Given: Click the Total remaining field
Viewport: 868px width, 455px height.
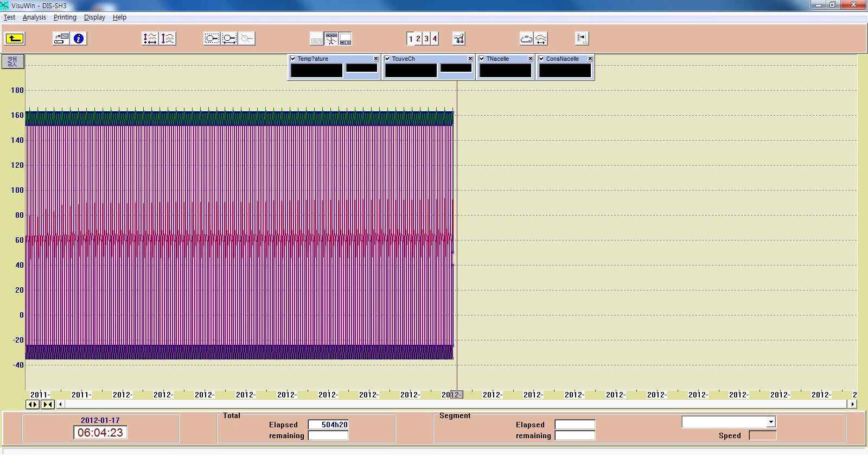Looking at the screenshot, I should pyautogui.click(x=328, y=435).
